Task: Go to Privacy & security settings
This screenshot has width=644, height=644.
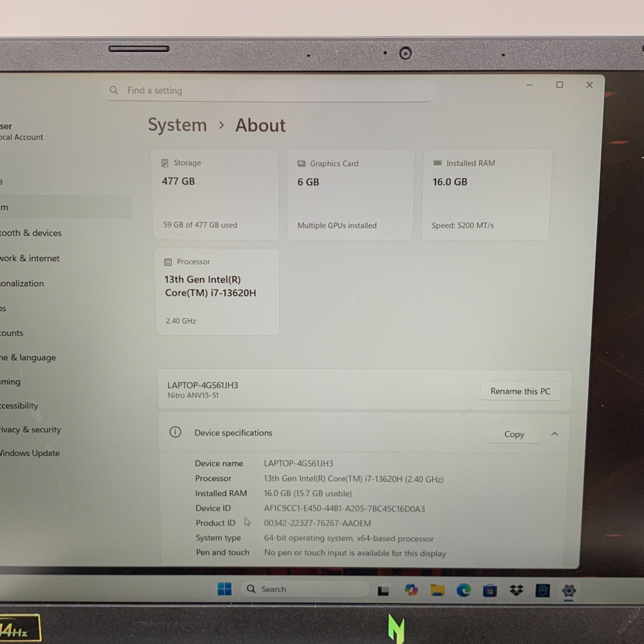Action: (x=30, y=429)
